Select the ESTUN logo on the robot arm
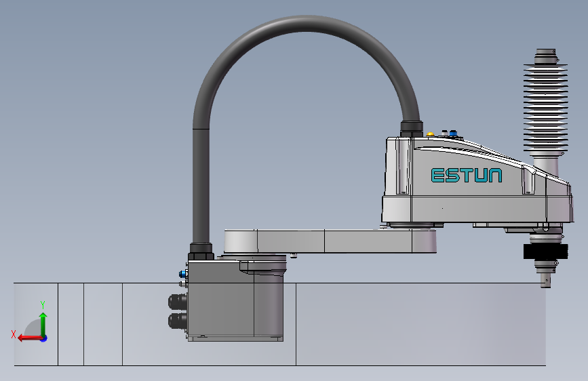The height and width of the screenshot is (381, 588). point(467,175)
